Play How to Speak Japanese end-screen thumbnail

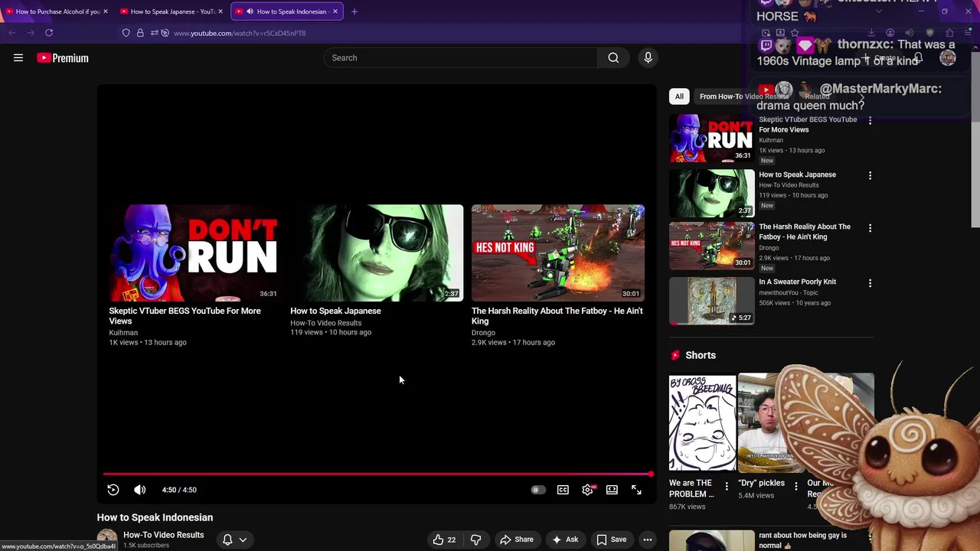point(377,253)
